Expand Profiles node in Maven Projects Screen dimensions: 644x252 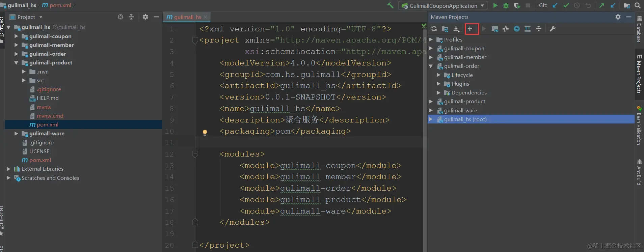point(431,39)
